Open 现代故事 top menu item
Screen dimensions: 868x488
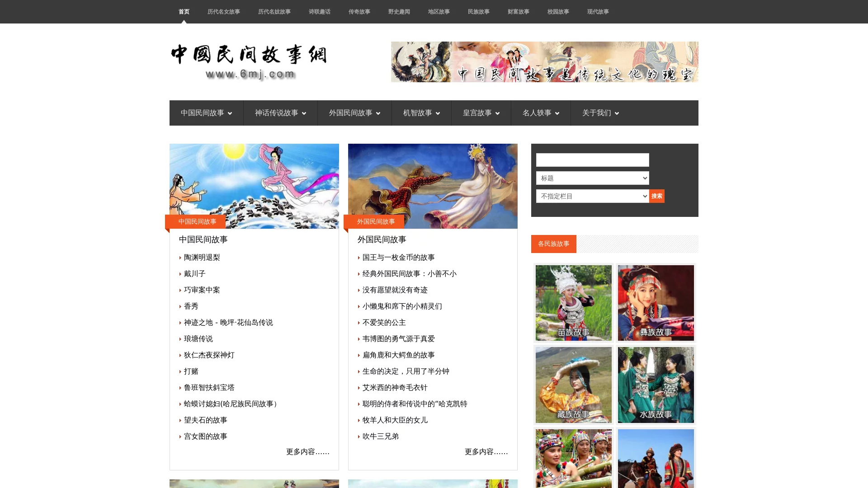598,12
